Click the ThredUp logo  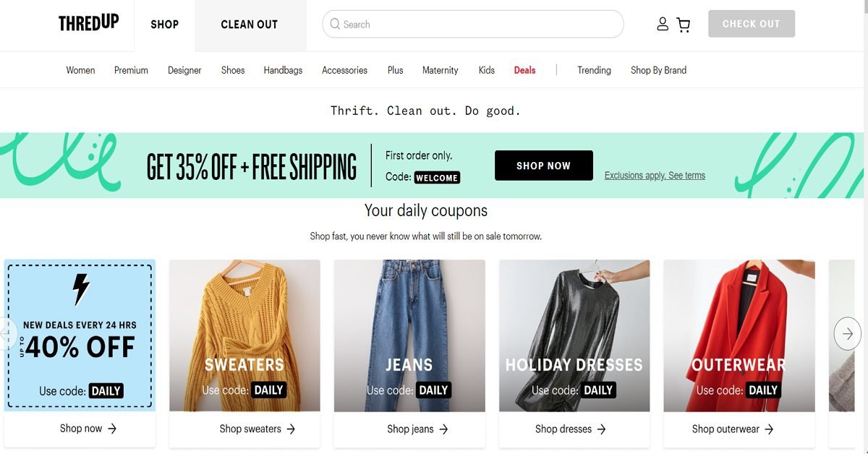tap(88, 23)
